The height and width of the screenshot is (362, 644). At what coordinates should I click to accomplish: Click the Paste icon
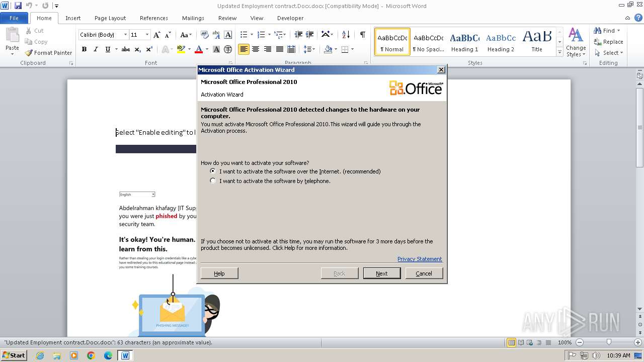pos(12,35)
